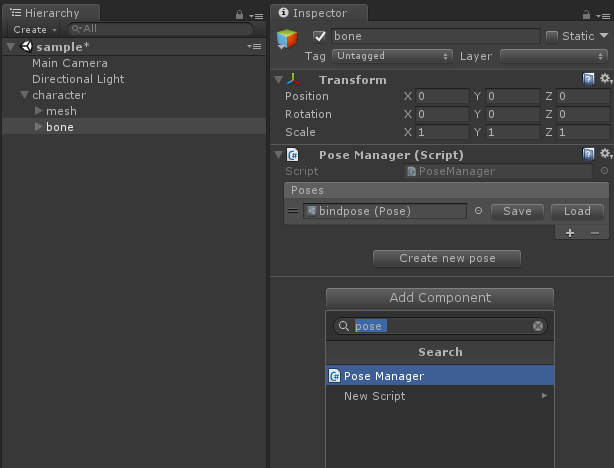Open the Hierarchy panel options menu
The height and width of the screenshot is (468, 614).
point(256,16)
